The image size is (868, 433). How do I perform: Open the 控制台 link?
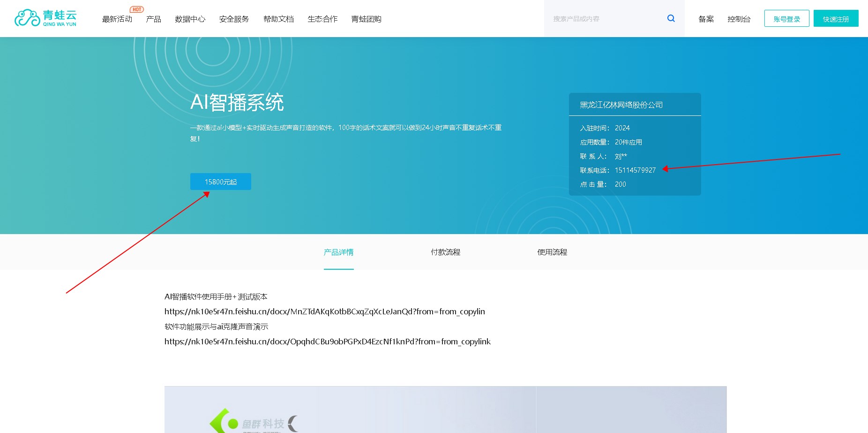(739, 19)
